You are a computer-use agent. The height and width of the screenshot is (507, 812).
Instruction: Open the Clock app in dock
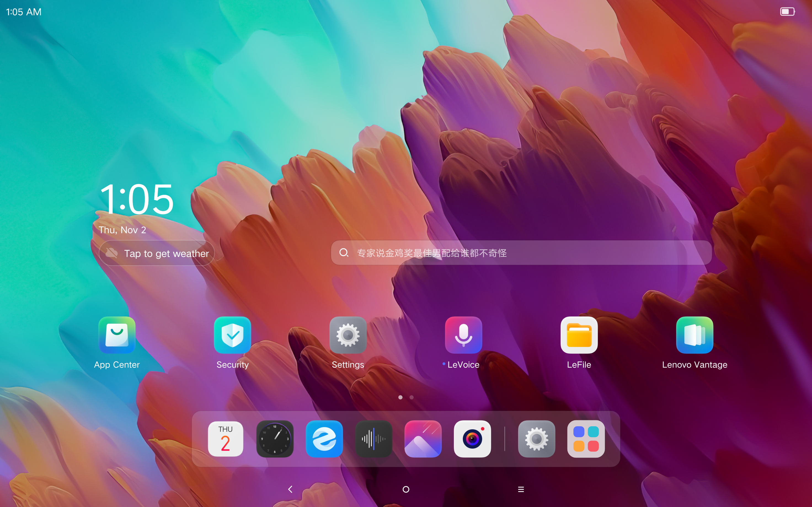click(x=275, y=439)
